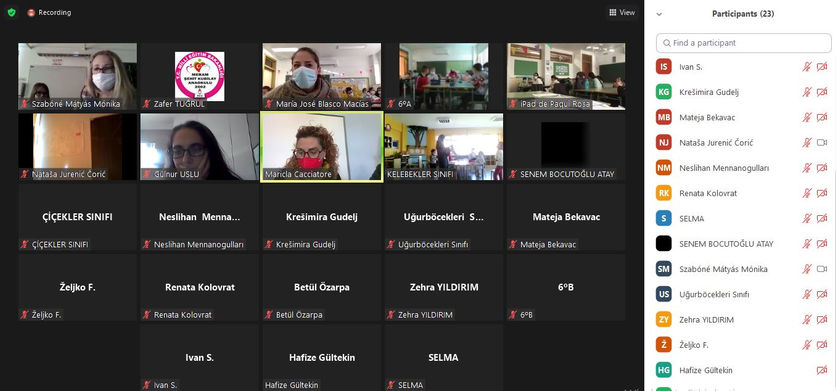Click name Renata Kolovrat in participants list
The height and width of the screenshot is (391, 836).
click(x=708, y=193)
